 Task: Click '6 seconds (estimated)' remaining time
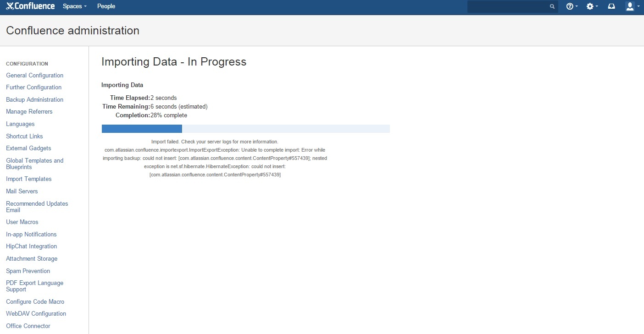pos(179,106)
